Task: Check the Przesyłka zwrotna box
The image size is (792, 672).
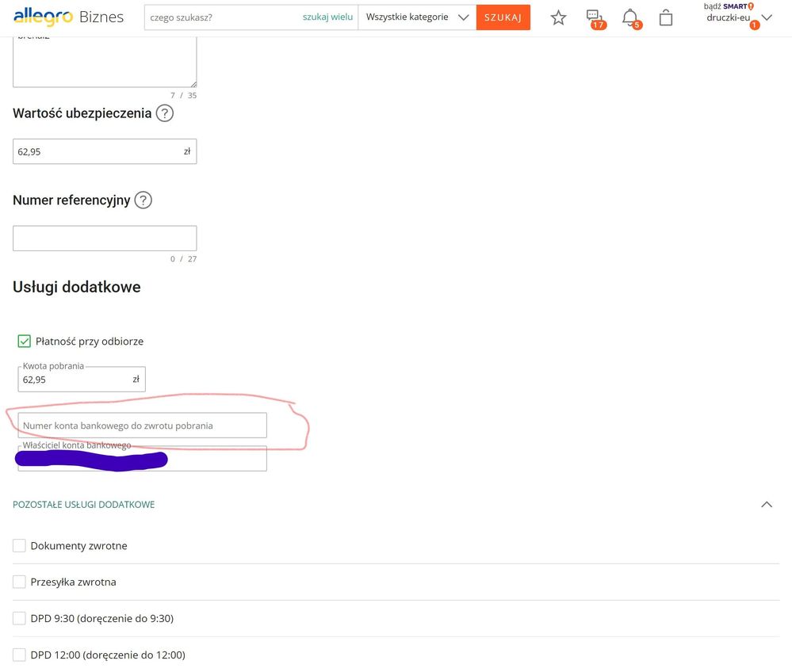Action: (x=19, y=582)
